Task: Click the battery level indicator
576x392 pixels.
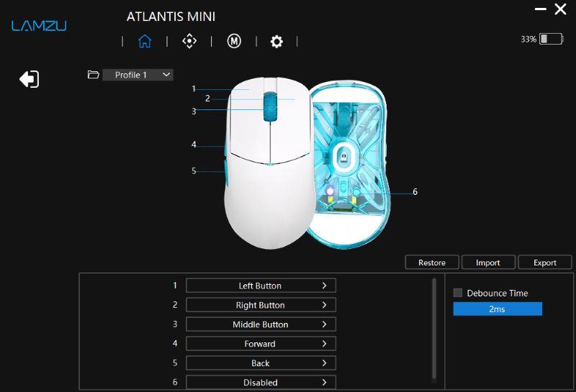Action: click(551, 39)
